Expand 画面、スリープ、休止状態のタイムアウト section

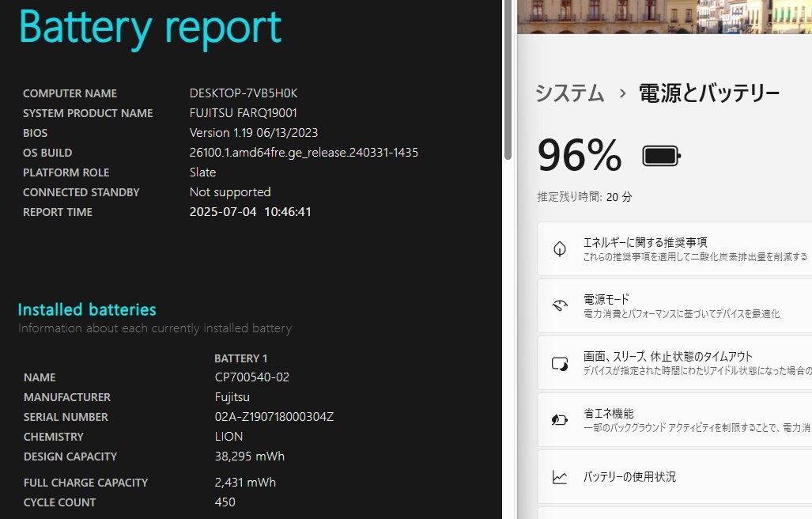click(x=674, y=363)
